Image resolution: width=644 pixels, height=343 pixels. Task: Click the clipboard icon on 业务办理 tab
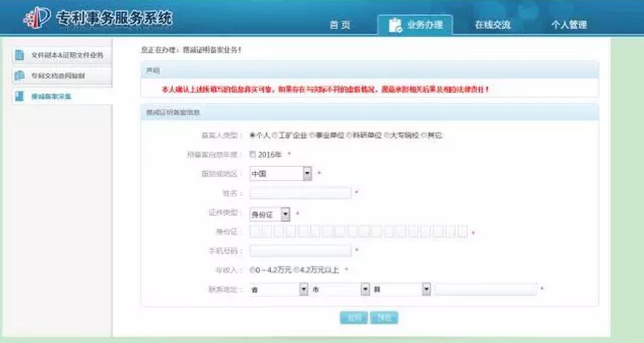(395, 25)
